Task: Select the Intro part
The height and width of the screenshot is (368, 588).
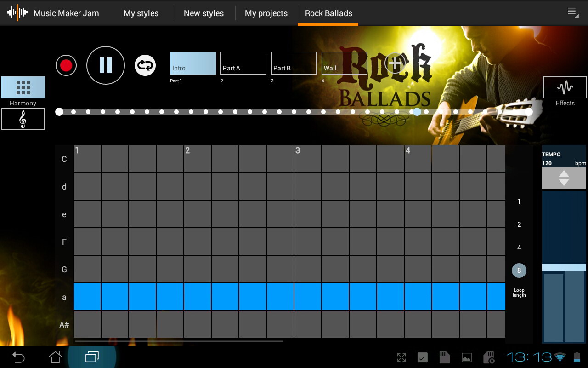Action: pyautogui.click(x=193, y=63)
